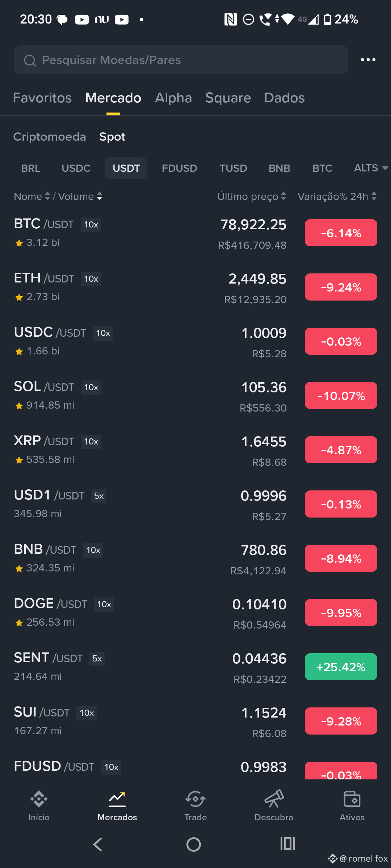This screenshot has width=391, height=868.
Task: Switch to the Favoritos tab
Action: click(x=42, y=98)
